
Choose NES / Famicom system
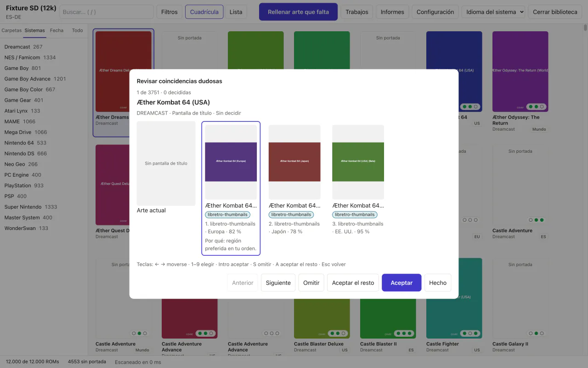tap(44, 57)
